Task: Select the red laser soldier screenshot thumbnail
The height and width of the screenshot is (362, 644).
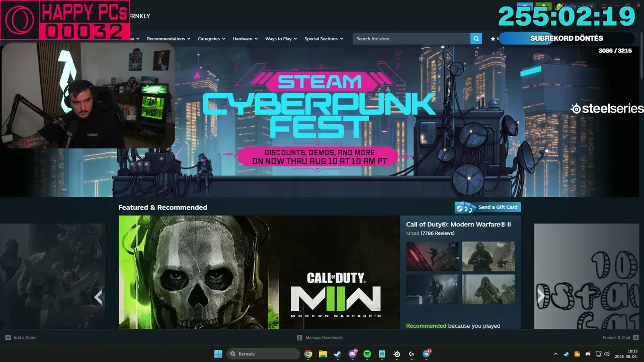Action: click(433, 256)
